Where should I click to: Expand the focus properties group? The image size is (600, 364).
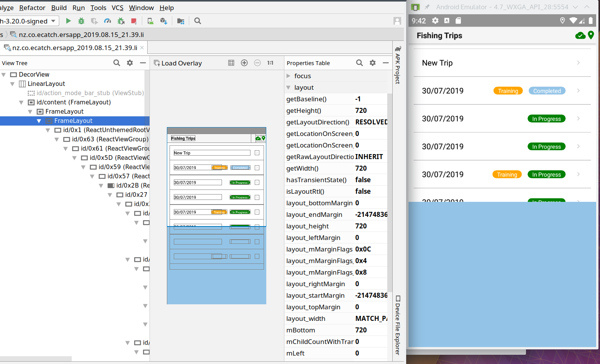tap(288, 76)
